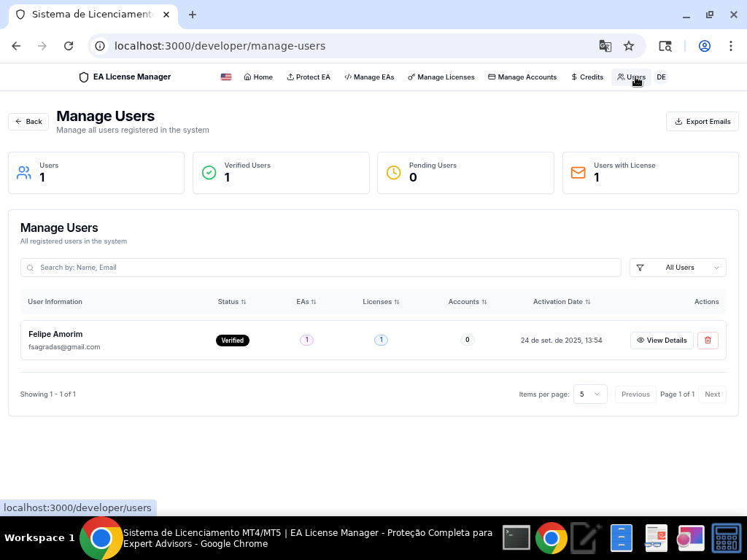
Task: Open the All Users filter dropdown
Action: 678,268
